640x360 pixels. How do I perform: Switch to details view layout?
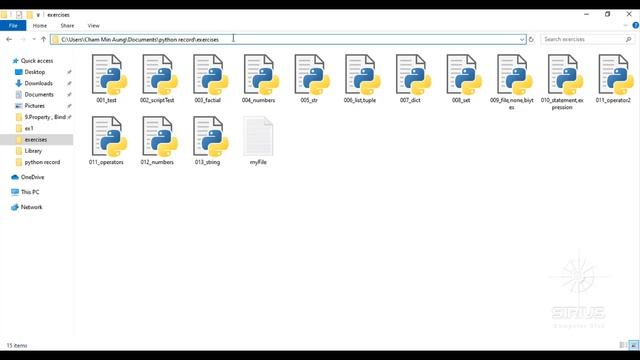(x=623, y=345)
